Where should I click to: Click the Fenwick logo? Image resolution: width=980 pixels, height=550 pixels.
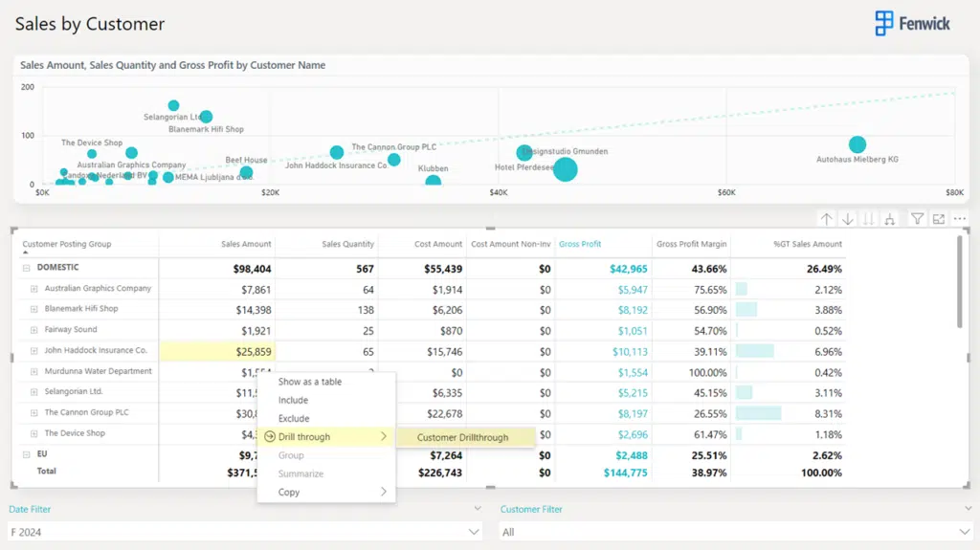pos(913,24)
